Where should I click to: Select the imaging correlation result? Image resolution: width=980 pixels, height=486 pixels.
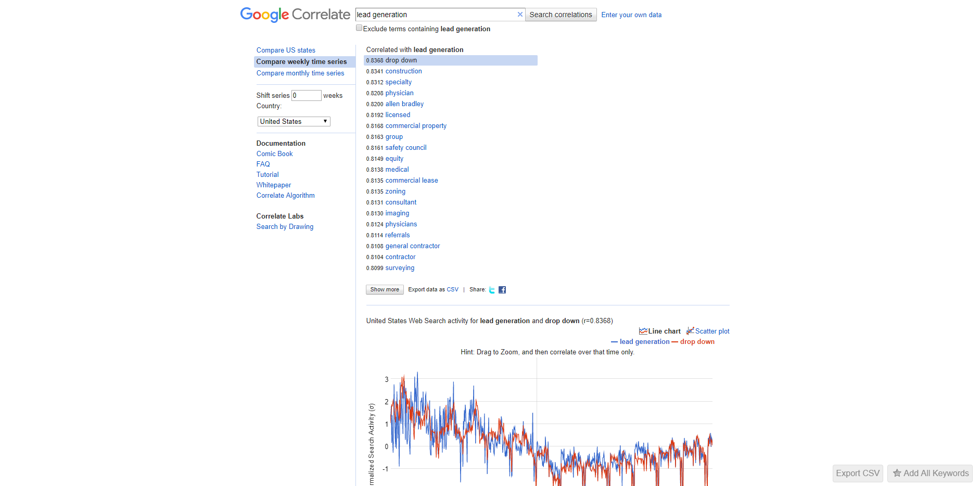pos(397,213)
